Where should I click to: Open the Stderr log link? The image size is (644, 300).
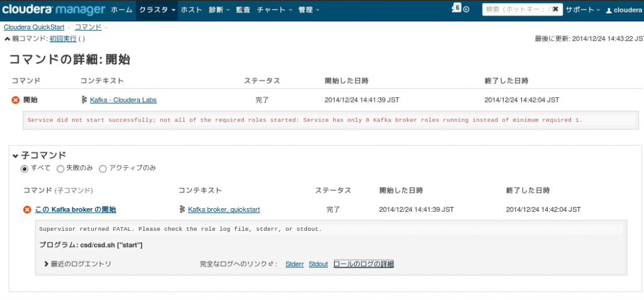[294, 264]
